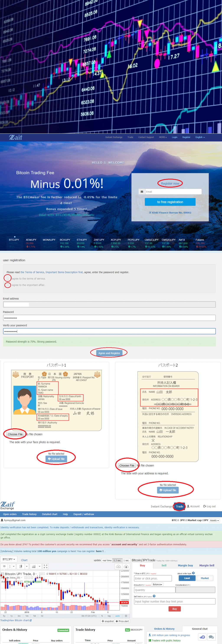The height and width of the screenshot is (644, 222).
Task: Expand the time interval dropdown arrow
Action: coord(14,566)
